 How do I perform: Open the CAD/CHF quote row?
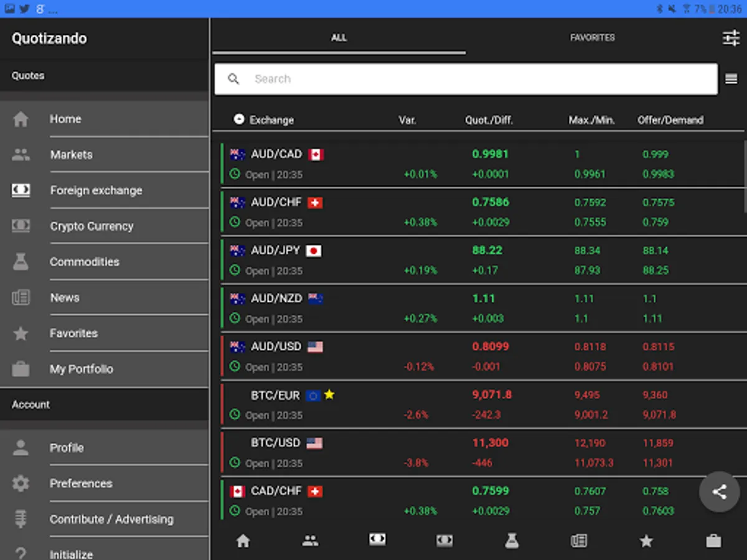(482, 501)
